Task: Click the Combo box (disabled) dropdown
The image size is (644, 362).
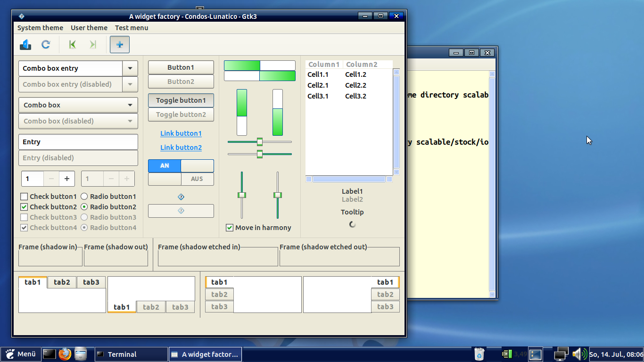Action: pyautogui.click(x=78, y=121)
